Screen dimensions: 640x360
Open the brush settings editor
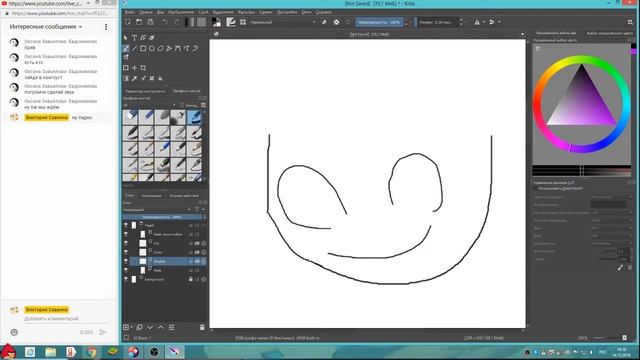pos(231,22)
